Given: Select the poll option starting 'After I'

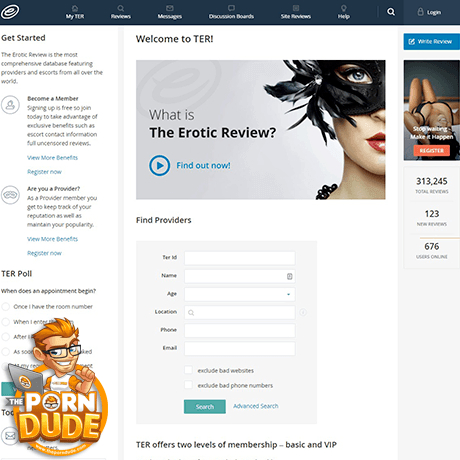Looking at the screenshot, I should coord(6,337).
